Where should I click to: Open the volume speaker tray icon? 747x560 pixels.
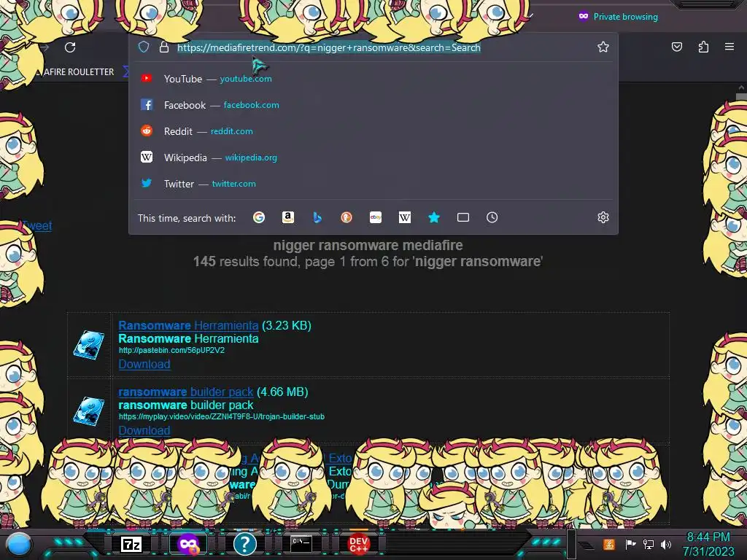pyautogui.click(x=666, y=544)
